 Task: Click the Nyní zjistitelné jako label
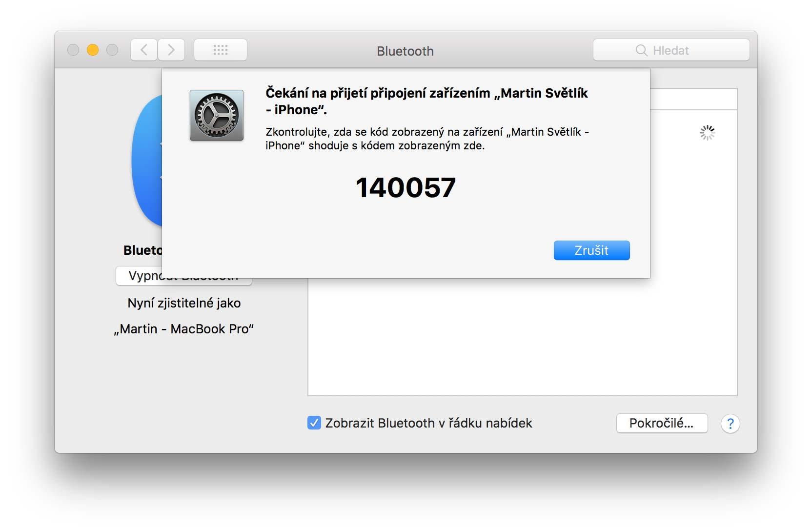[x=184, y=303]
